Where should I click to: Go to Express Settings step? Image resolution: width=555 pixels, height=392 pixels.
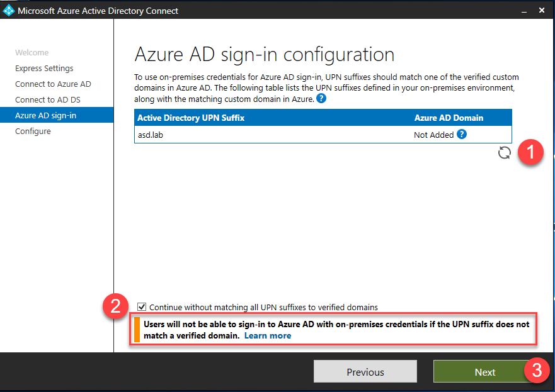(x=44, y=69)
